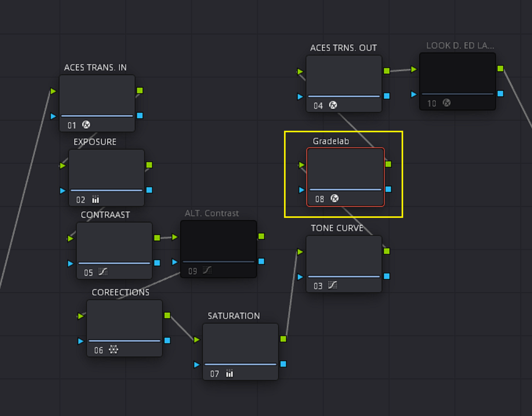Click green RGB input of ALT. Contrast node
The width and height of the screenshot is (532, 416).
[175, 237]
